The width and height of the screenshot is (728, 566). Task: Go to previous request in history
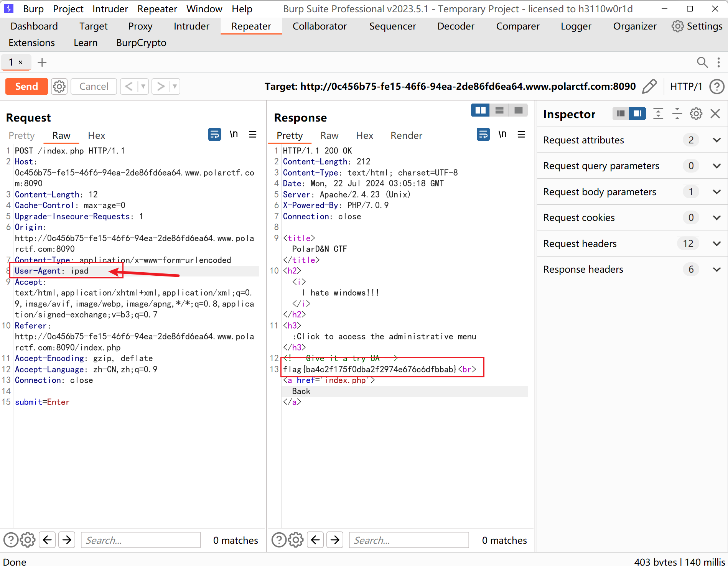tap(129, 86)
